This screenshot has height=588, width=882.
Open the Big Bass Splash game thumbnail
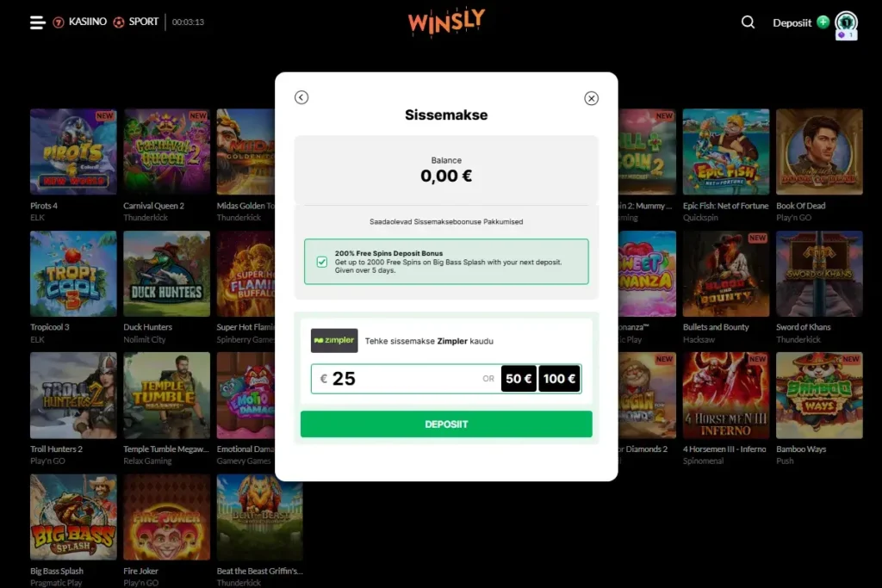click(73, 517)
